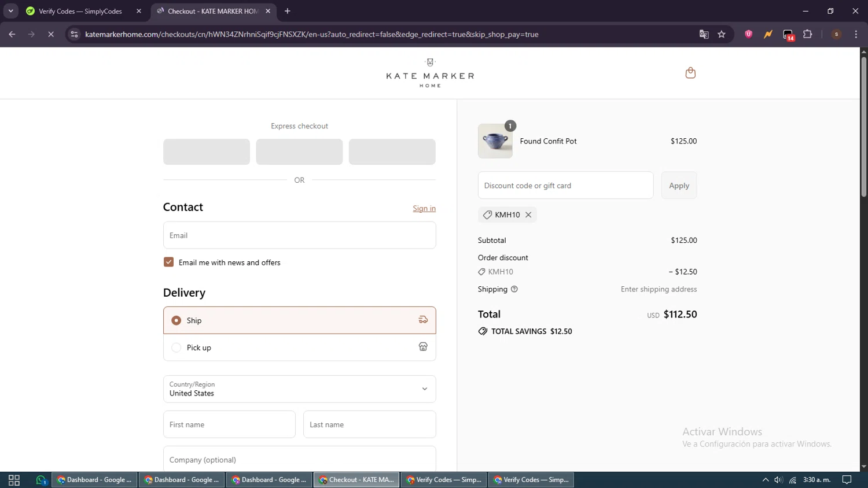Click the Email input field
868x488 pixels.
point(300,235)
